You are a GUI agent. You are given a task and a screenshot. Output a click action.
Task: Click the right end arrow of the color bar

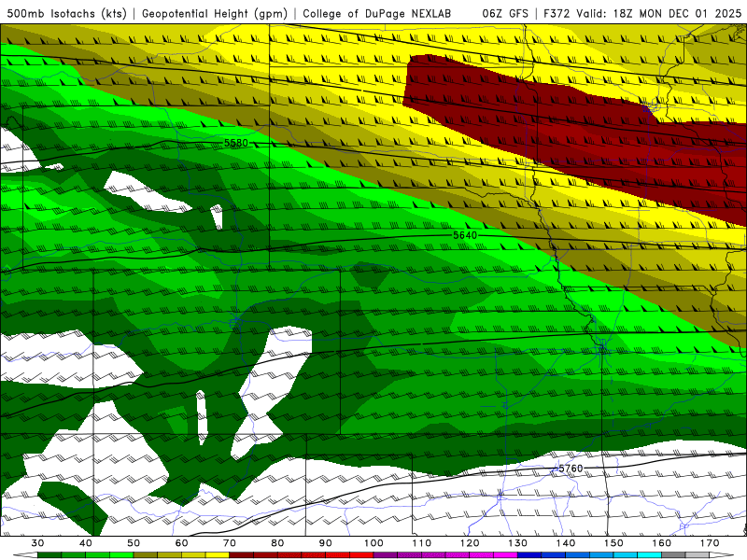click(722, 555)
